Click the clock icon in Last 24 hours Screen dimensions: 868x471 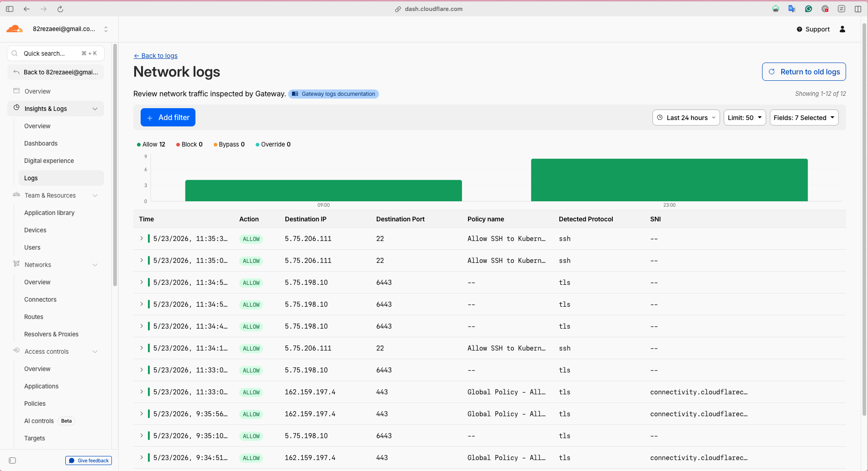660,117
